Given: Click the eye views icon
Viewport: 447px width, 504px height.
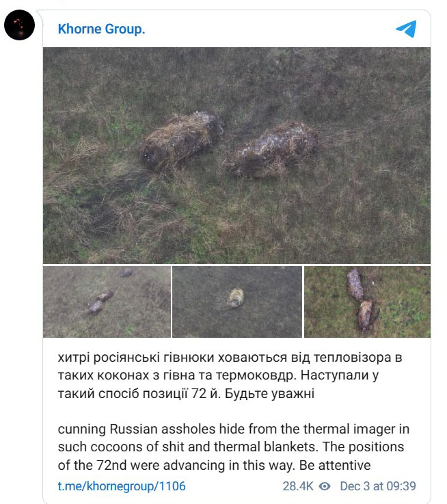Looking at the screenshot, I should coord(325,486).
